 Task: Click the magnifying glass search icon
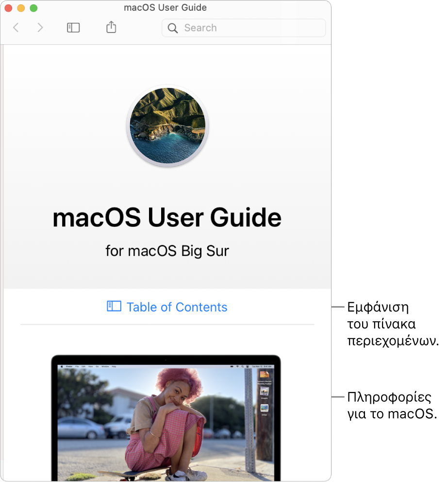(173, 28)
